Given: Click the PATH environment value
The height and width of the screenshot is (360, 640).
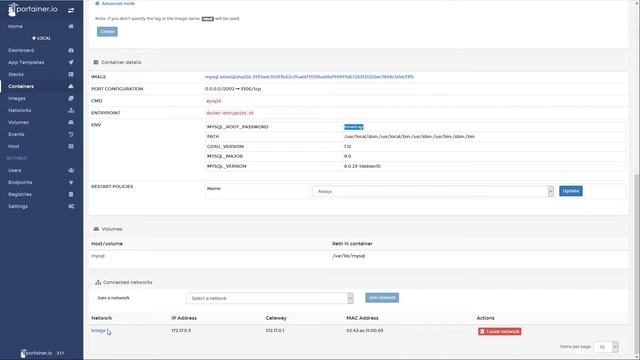Looking at the screenshot, I should (409, 137).
